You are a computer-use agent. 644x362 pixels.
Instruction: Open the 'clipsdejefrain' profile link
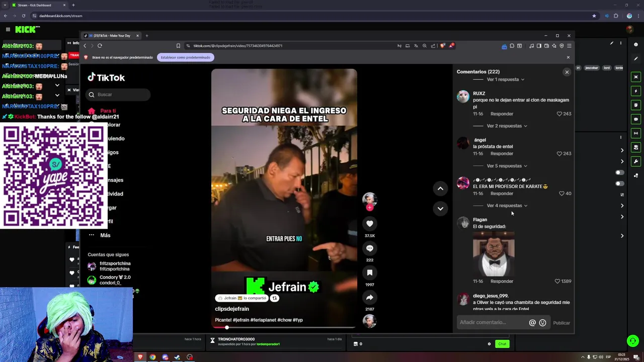tap(232, 309)
